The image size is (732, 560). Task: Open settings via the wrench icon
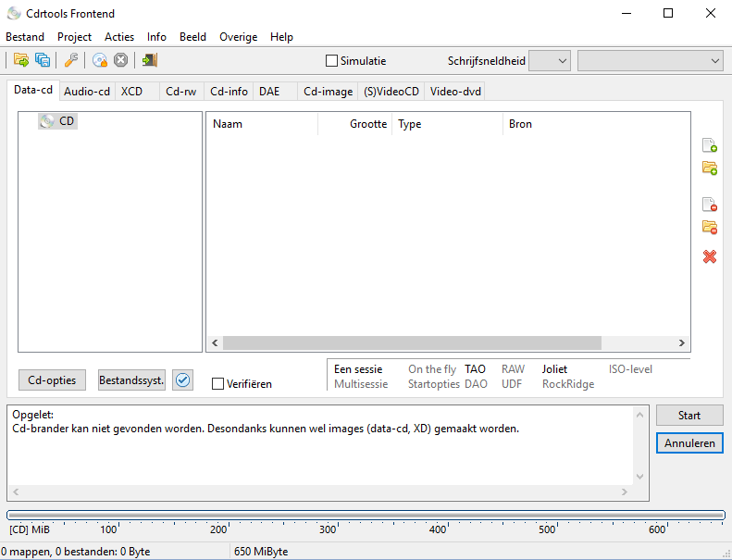click(70, 60)
